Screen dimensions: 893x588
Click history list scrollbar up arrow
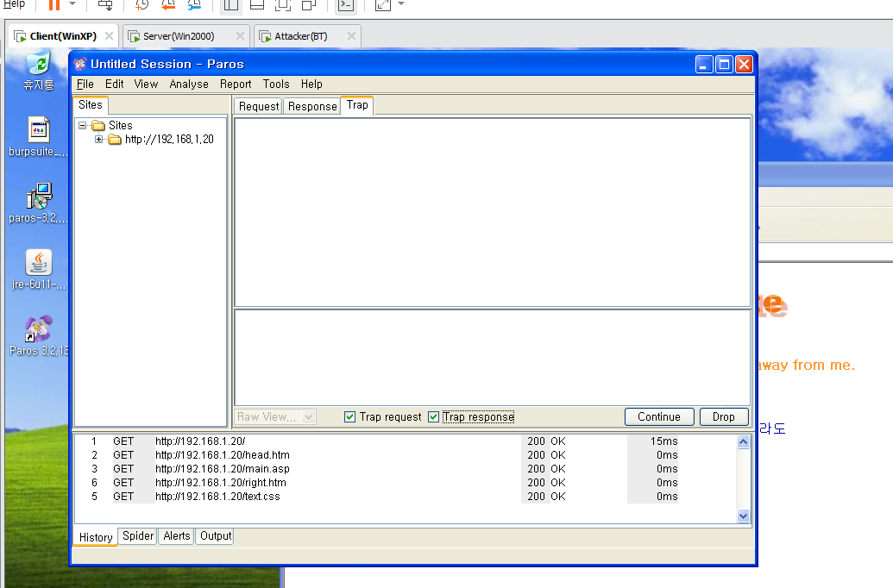743,441
